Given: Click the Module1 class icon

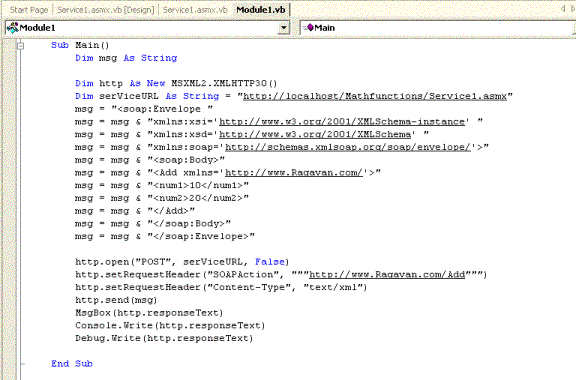Looking at the screenshot, I should point(12,28).
